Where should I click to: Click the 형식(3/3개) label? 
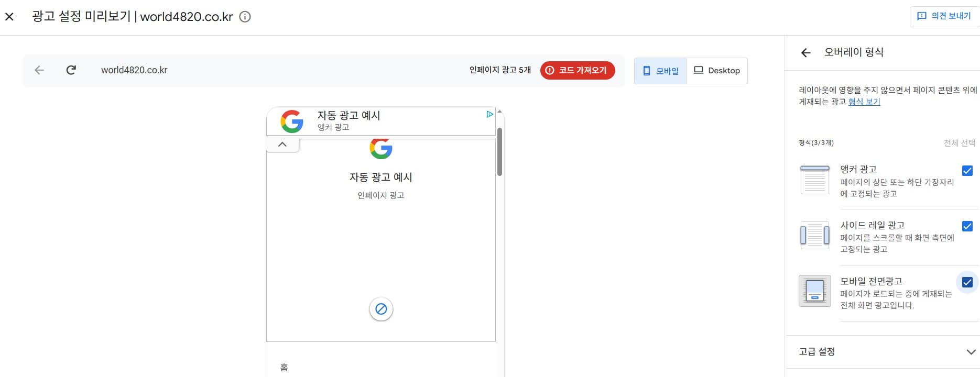tap(816, 143)
